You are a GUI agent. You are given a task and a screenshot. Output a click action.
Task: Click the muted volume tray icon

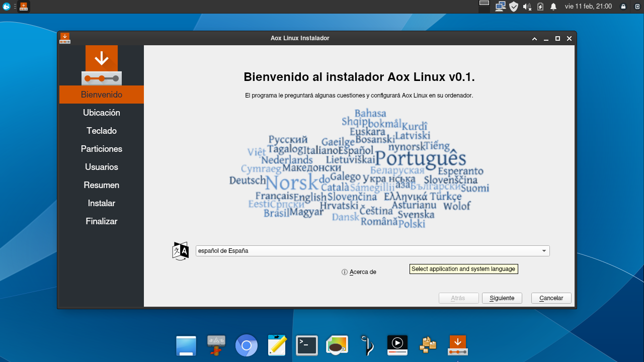pos(527,7)
